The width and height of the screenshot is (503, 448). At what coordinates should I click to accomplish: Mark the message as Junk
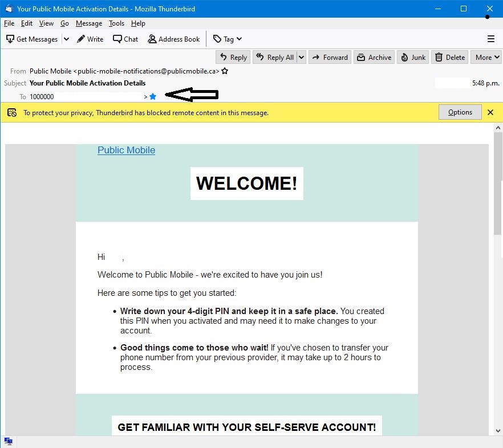(413, 57)
